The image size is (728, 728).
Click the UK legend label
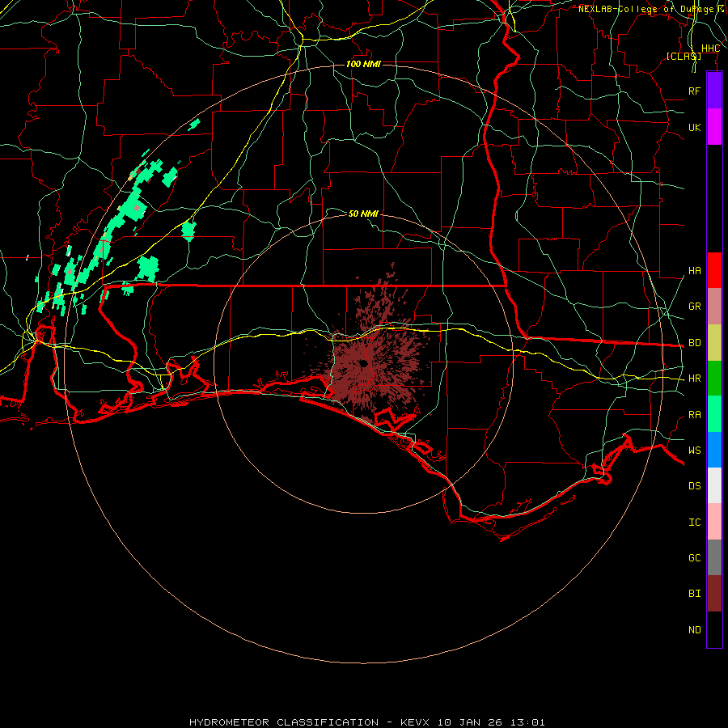(694, 127)
